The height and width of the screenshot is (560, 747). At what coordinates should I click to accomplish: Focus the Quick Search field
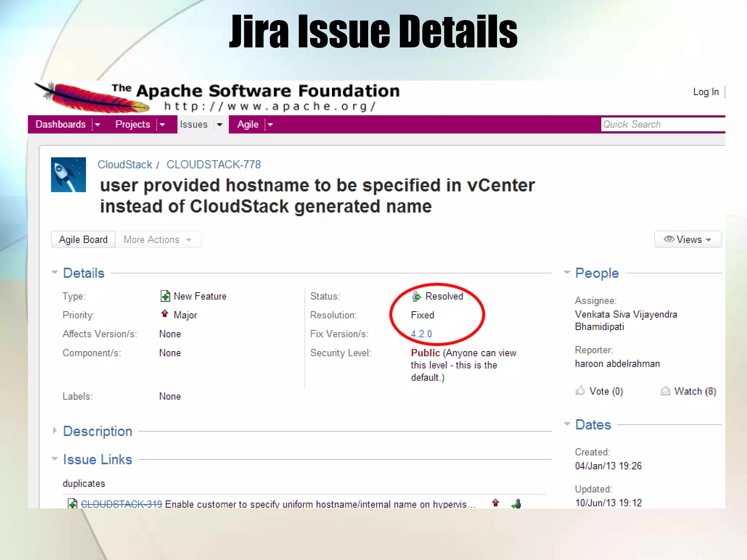[663, 124]
